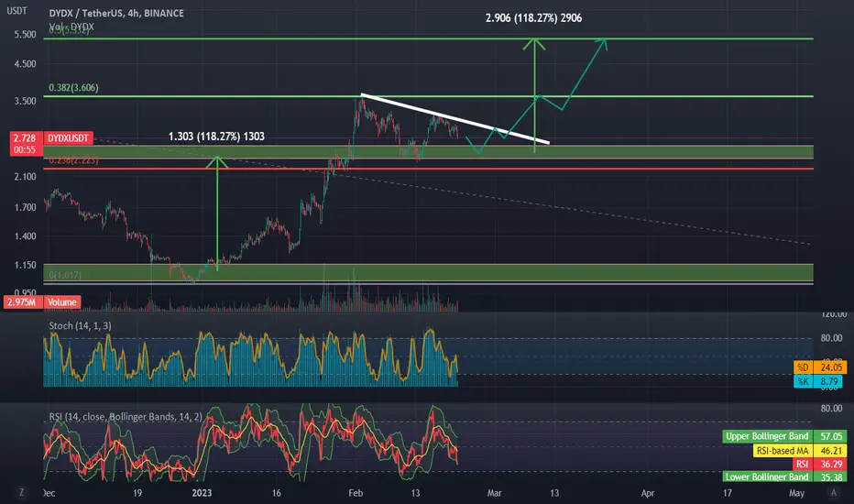Viewport: 854px width, 504px height.
Task: Click the 2.728 current price label
Action: pyautogui.click(x=25, y=138)
